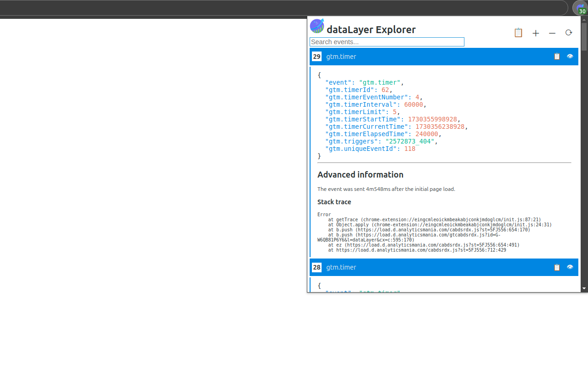The image size is (588, 368).
Task: Select the gtm.timerElapsedTime value 240000
Action: pos(426,134)
